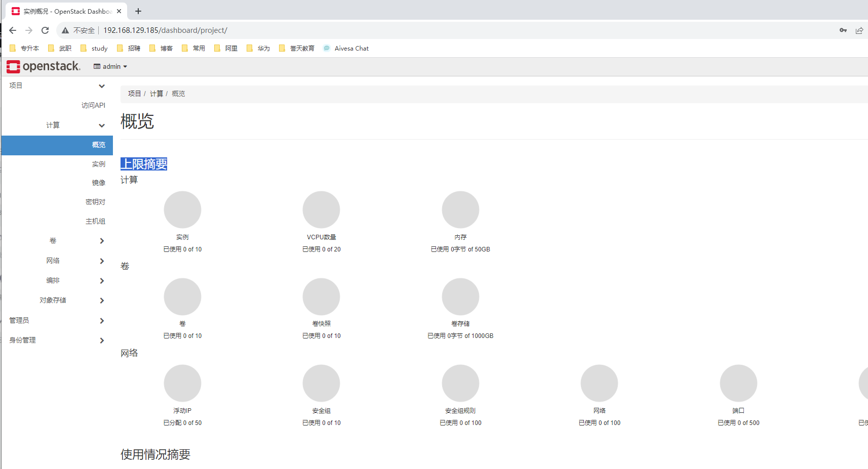The image size is (868, 469).
Task: Open the Aivesa Chat bookmark
Action: pos(346,49)
